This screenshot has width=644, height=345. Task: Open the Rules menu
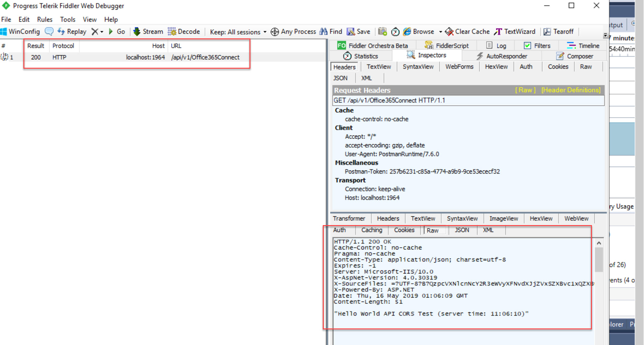(x=45, y=19)
